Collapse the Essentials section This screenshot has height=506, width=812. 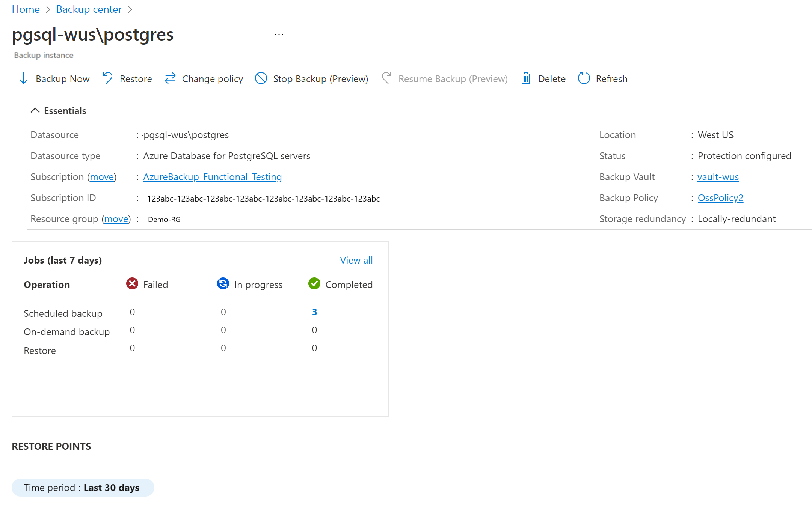(35, 110)
